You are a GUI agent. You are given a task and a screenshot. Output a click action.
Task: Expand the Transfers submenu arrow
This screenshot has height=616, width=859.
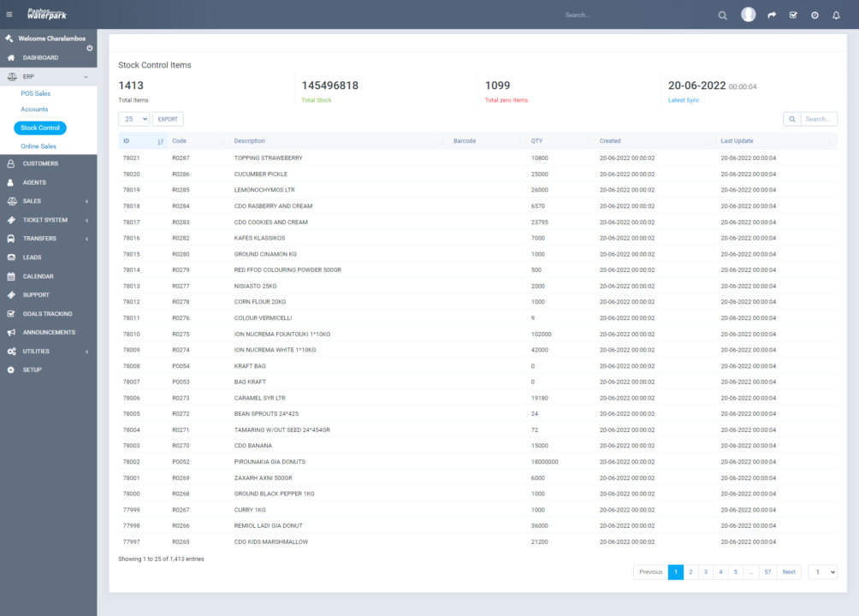[x=86, y=239]
